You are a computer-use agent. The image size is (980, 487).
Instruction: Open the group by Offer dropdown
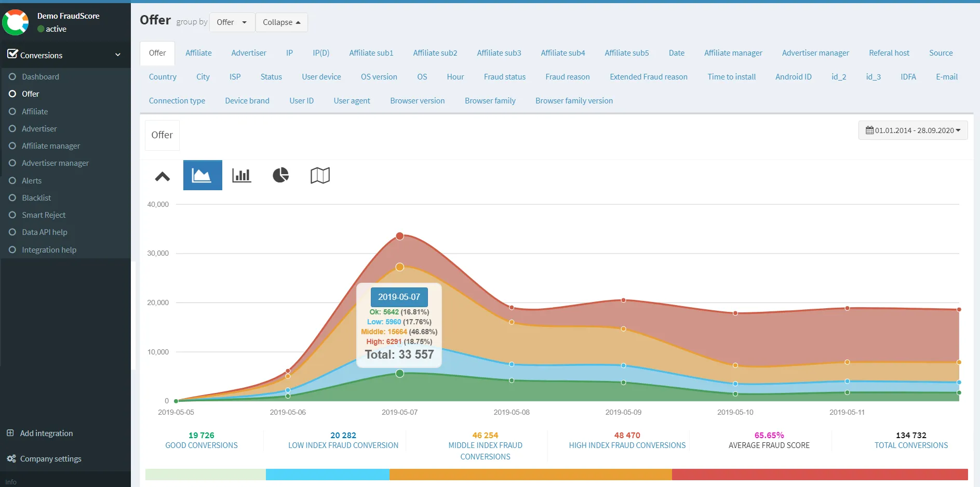[x=232, y=22]
